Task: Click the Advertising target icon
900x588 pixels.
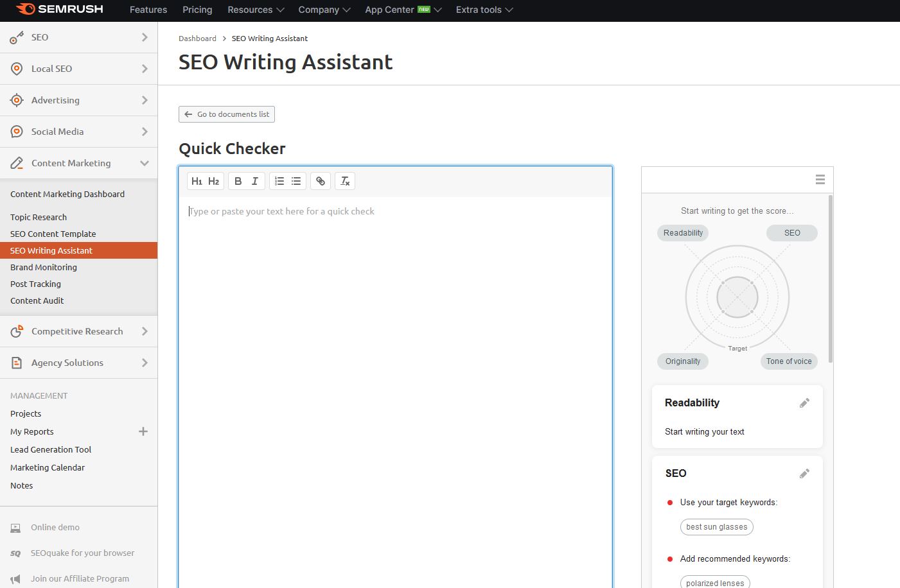Action: tap(17, 100)
